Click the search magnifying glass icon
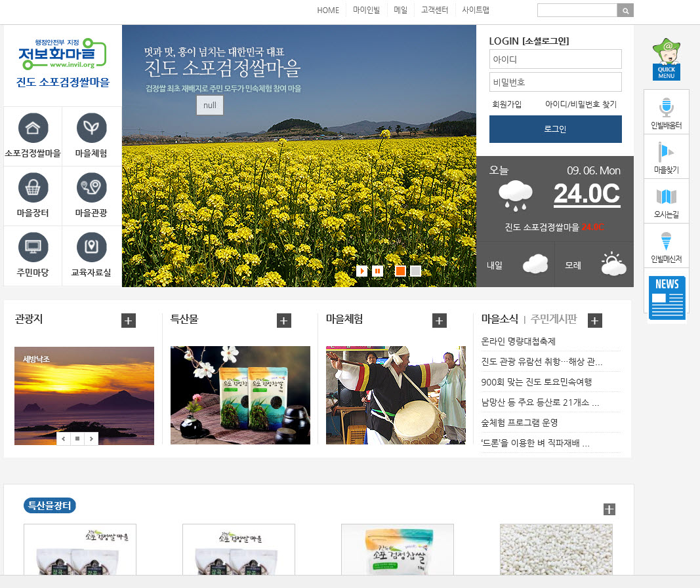The height and width of the screenshot is (588, 700). pos(624,10)
